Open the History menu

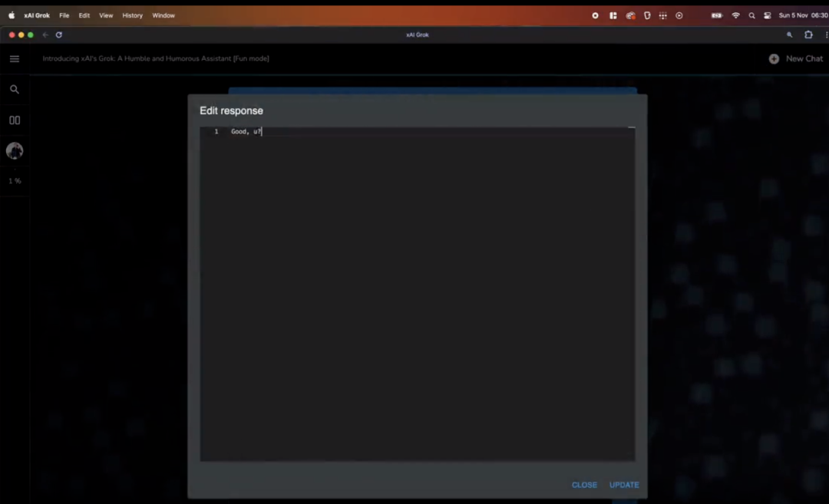132,15
